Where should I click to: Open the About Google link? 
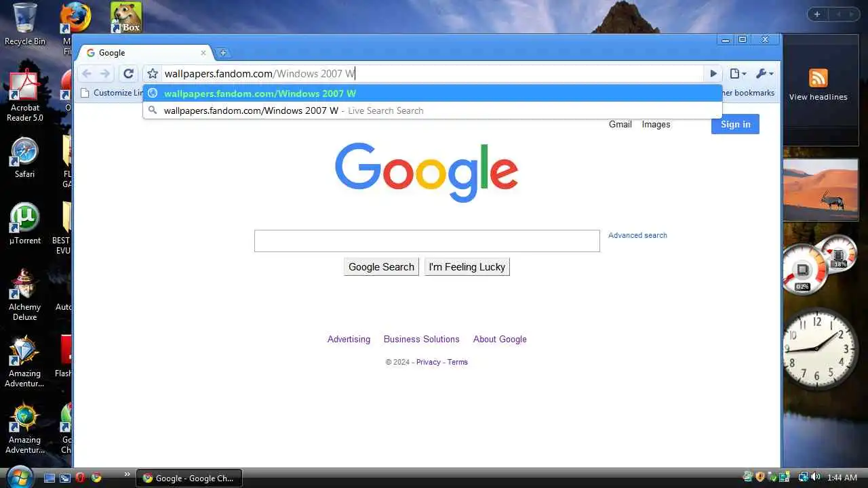pyautogui.click(x=500, y=339)
